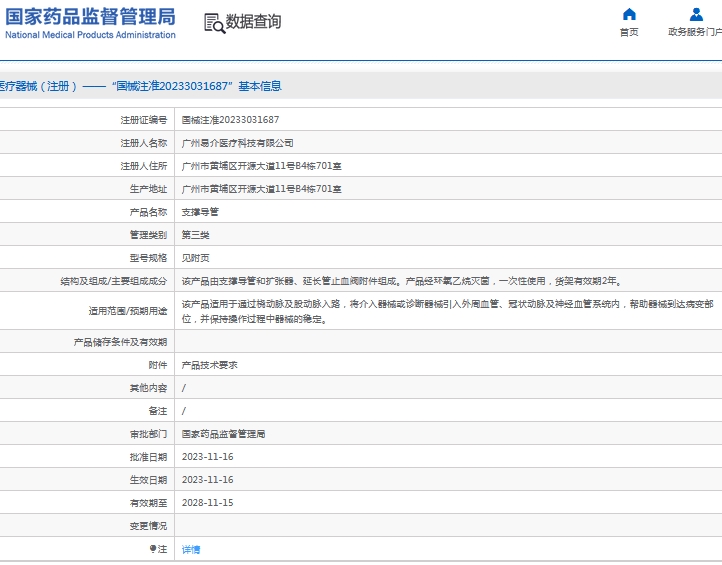Click the 审批部门 value 国家药品监督管理局
Screen dimensions: 722x565
(x=223, y=434)
